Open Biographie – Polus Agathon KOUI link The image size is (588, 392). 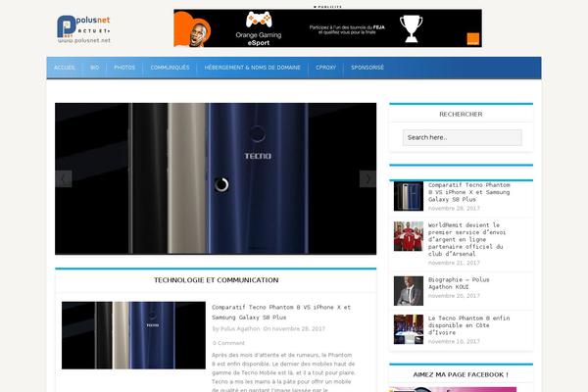coord(459,283)
